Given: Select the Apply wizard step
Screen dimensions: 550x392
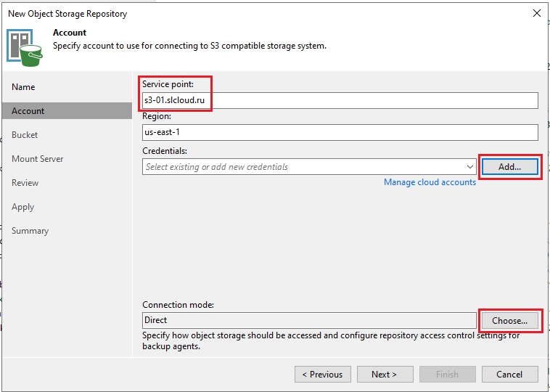Looking at the screenshot, I should click(22, 207).
